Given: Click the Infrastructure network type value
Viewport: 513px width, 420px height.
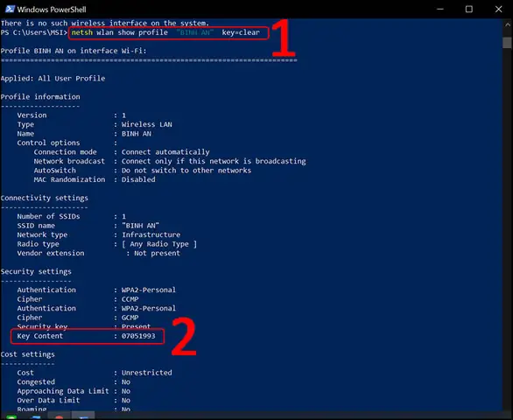Looking at the screenshot, I should pyautogui.click(x=151, y=234).
